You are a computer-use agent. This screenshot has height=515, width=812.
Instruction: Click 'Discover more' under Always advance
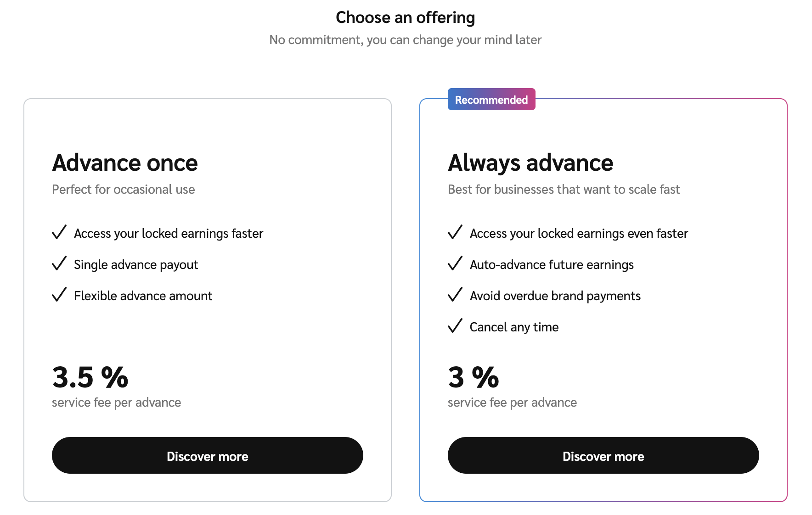pos(603,455)
